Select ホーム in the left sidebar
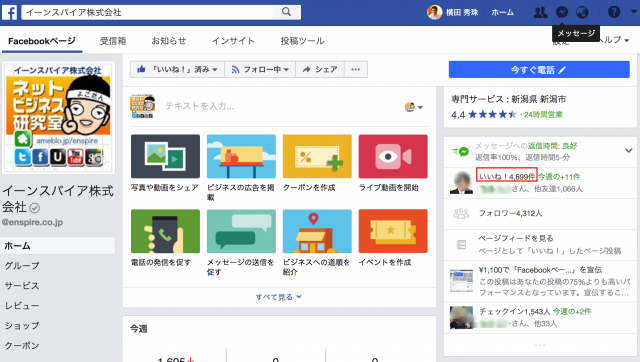 coord(58,246)
